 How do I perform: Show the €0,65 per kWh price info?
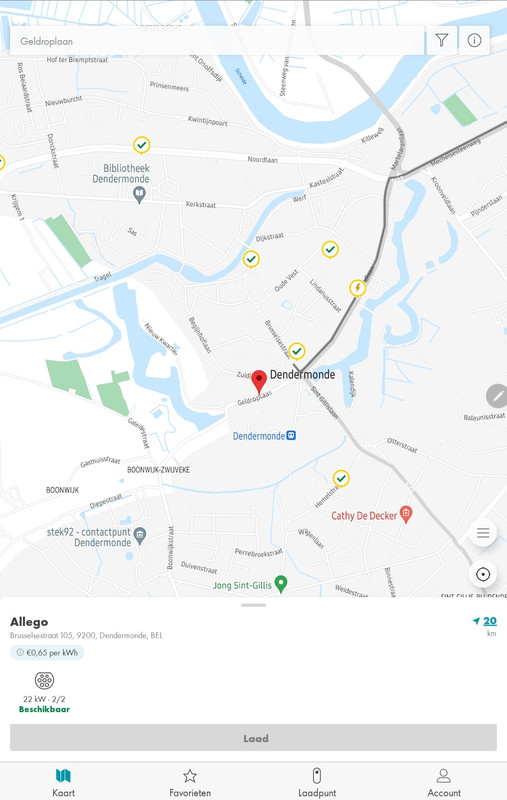tap(47, 653)
